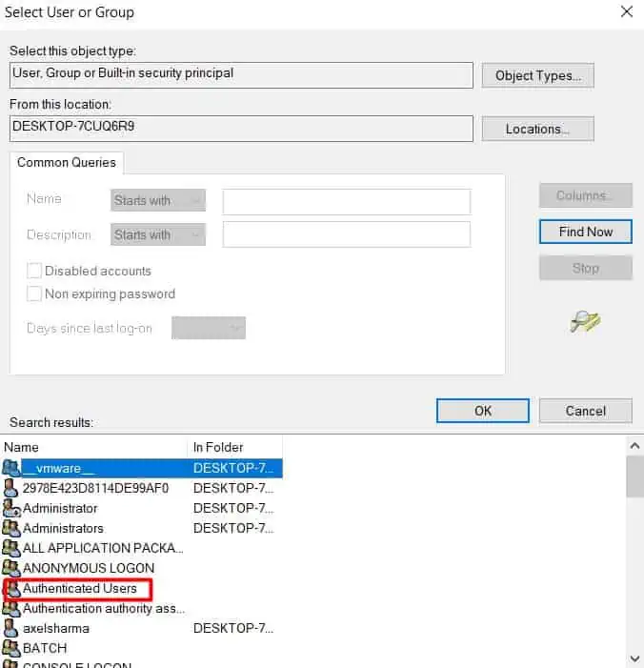Click the ALL APPLICATION PACKAGES group icon
Viewport: 644px width, 668px height.
pos(11,548)
